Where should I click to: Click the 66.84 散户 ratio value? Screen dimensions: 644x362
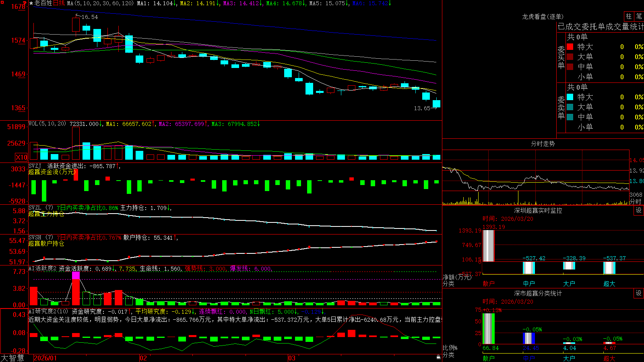(491, 348)
